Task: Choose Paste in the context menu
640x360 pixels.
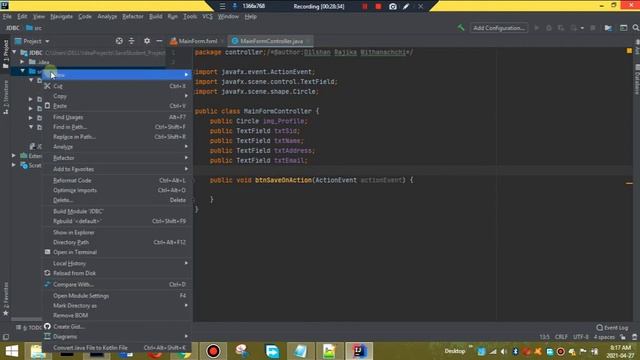Action: pos(118,106)
